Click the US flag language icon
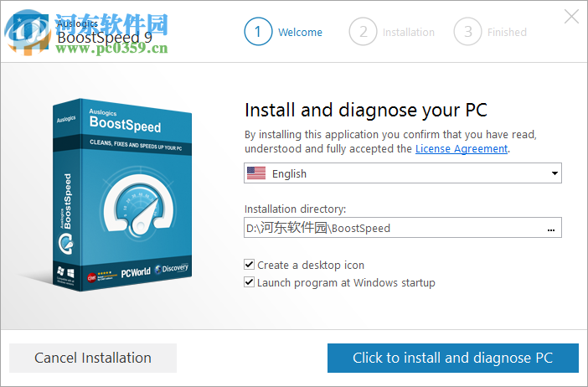Screen dimensions: 588x387 (256, 173)
